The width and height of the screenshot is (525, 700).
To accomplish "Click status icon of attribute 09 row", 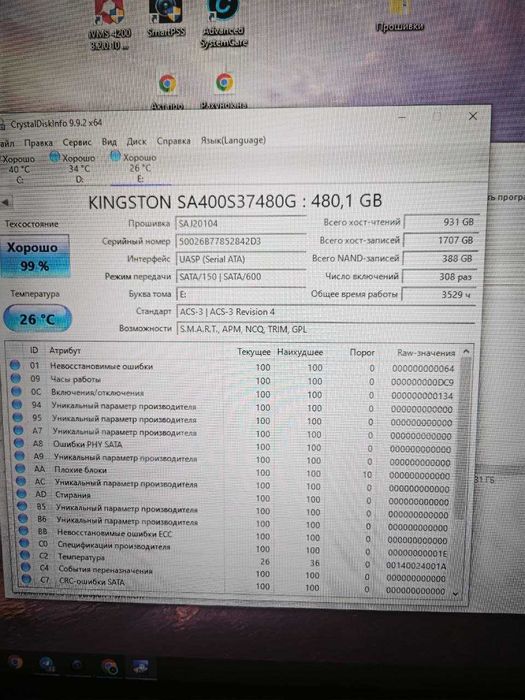I will click(16, 378).
